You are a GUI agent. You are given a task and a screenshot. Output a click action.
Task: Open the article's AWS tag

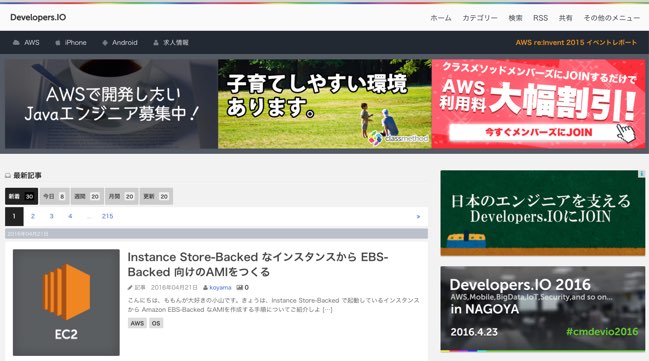pyautogui.click(x=137, y=323)
